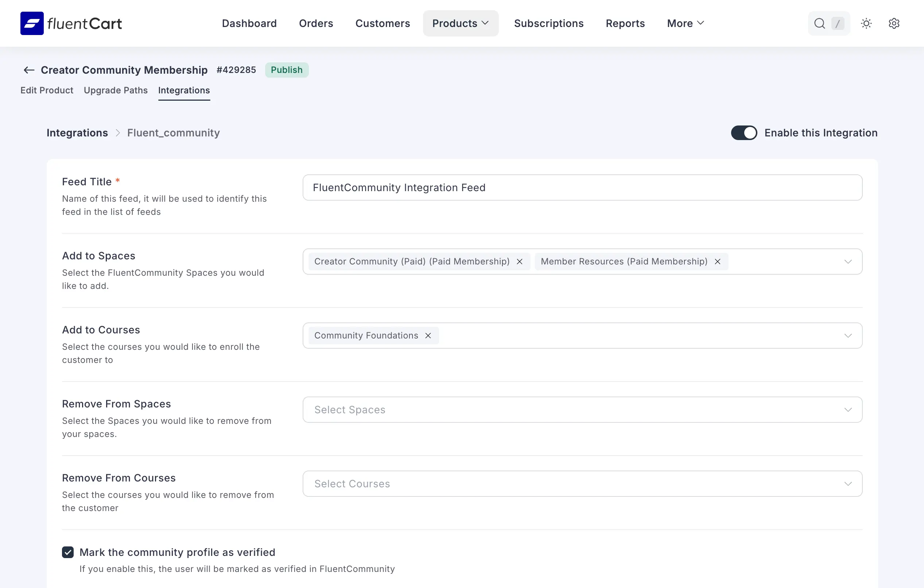
Task: Toggle light/dark theme sun icon
Action: [x=866, y=23]
